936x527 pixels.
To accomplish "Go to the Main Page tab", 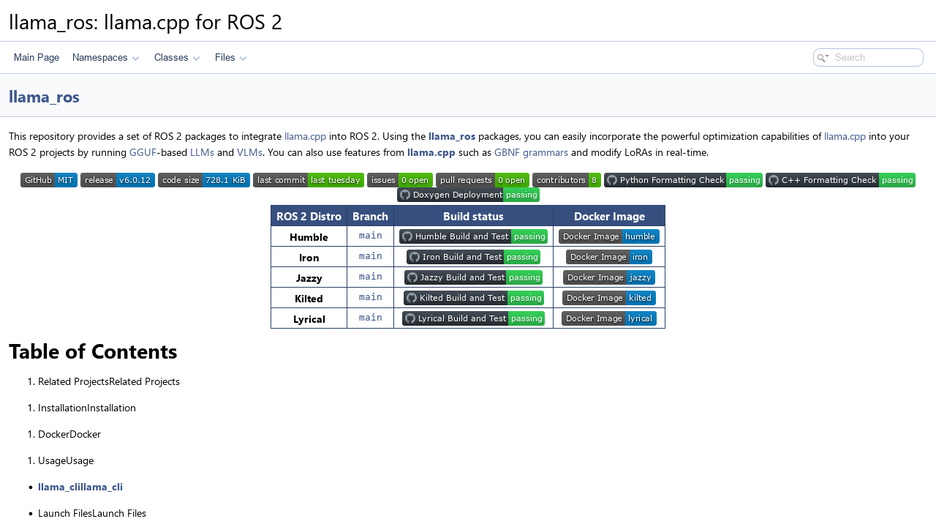I will [x=36, y=57].
